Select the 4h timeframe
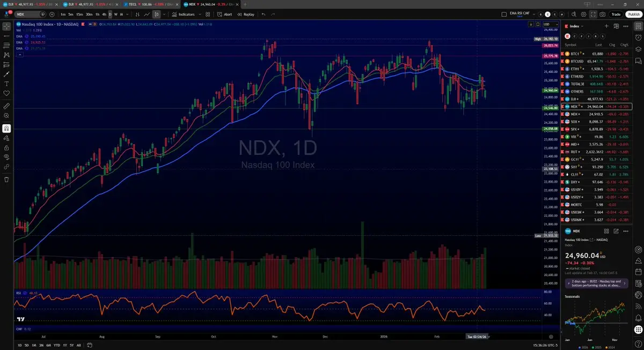644x350 pixels. [104, 14]
